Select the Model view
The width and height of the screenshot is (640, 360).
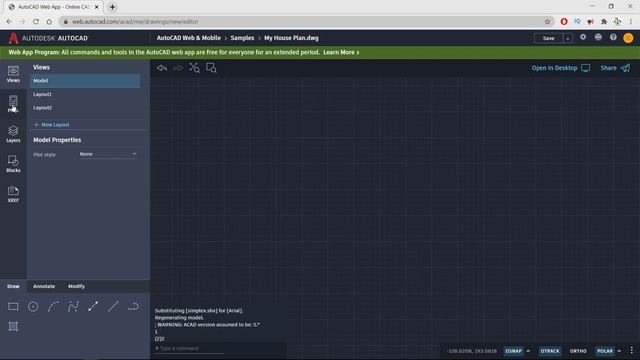coord(85,81)
